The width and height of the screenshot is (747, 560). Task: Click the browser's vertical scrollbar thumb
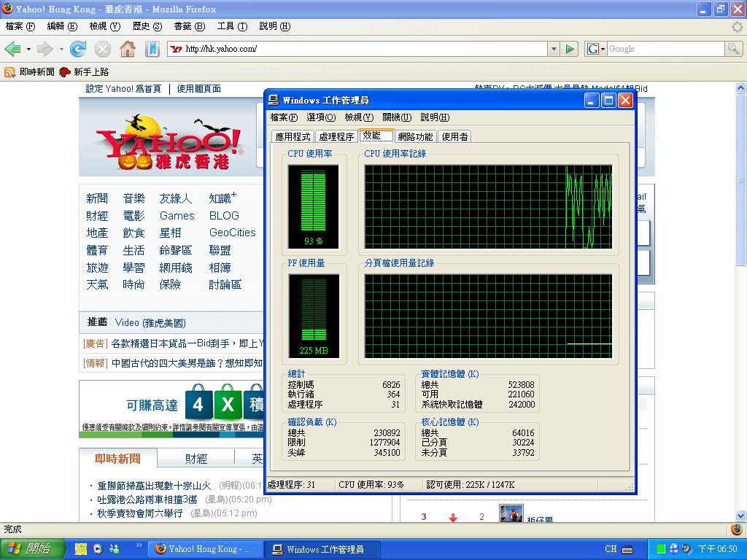tap(741, 175)
